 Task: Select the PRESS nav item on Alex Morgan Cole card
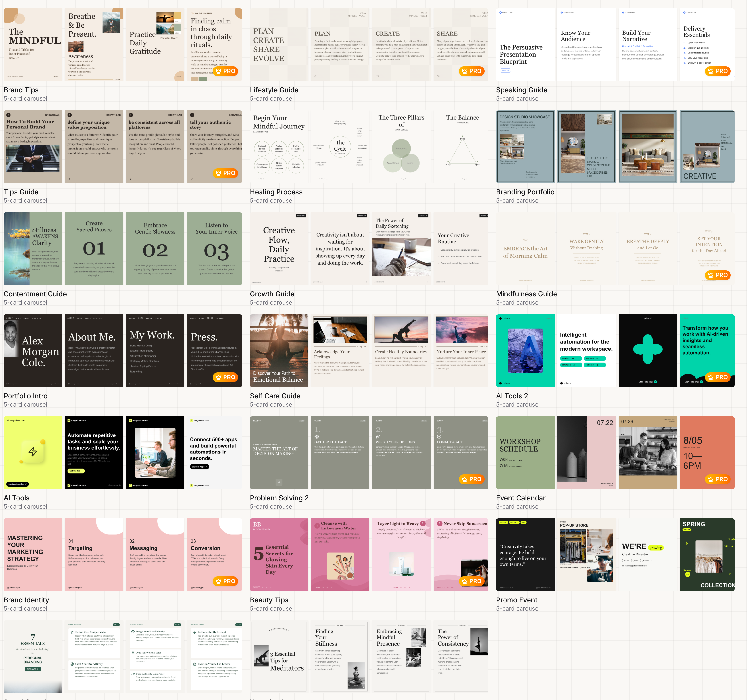[27, 318]
